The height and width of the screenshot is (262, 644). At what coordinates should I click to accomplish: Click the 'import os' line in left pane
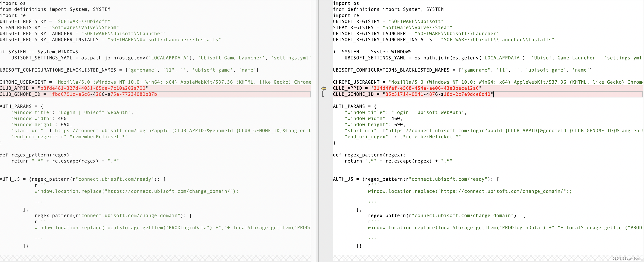13,3
